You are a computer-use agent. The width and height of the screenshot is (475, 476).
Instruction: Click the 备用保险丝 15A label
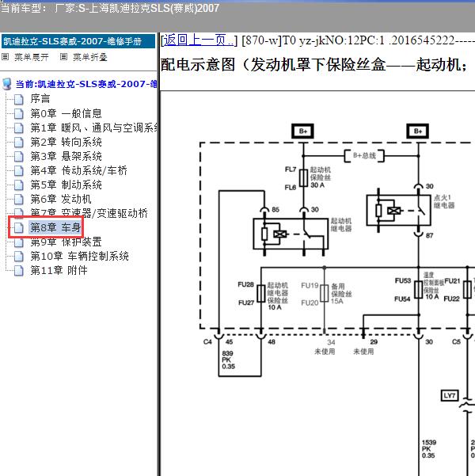[x=341, y=294]
